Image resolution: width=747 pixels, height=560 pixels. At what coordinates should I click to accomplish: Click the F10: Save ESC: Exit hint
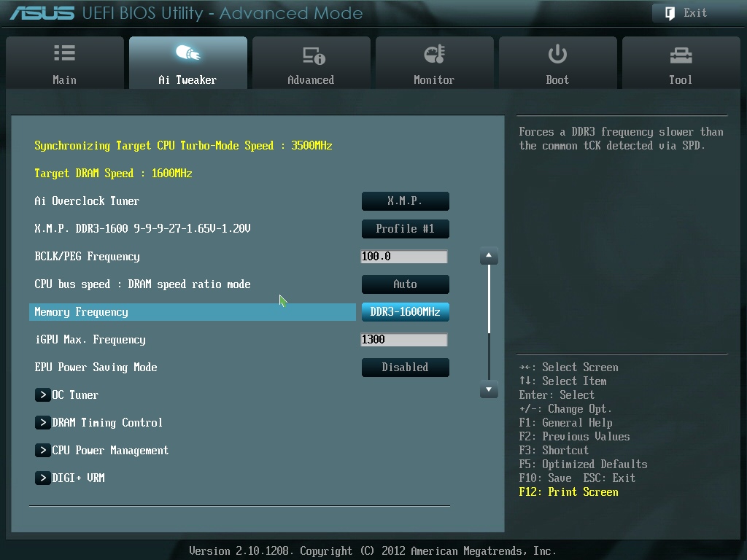click(578, 478)
